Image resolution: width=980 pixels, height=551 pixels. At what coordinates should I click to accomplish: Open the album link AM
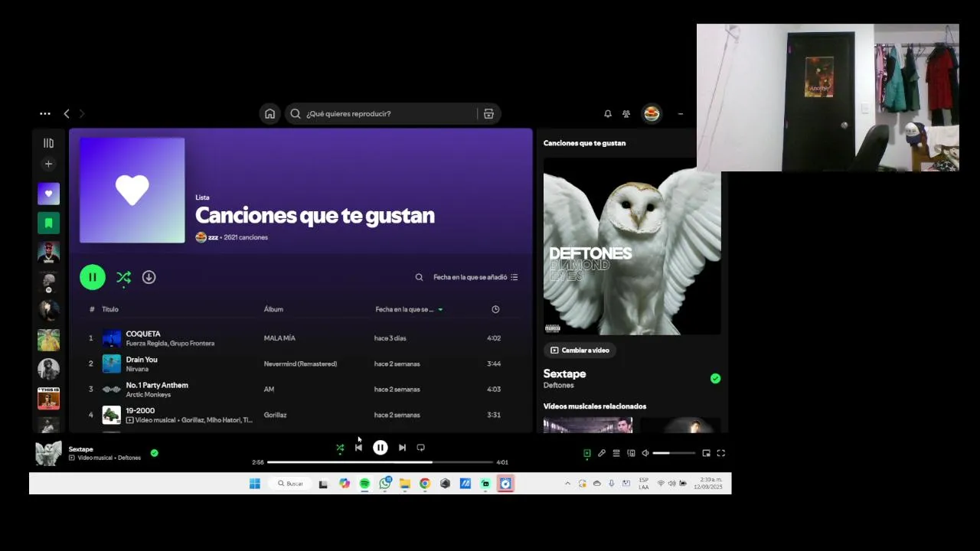[269, 390]
